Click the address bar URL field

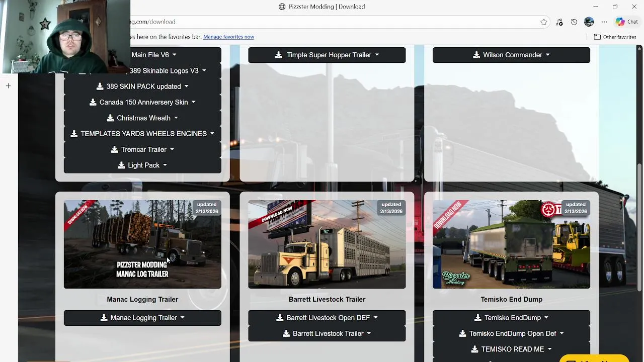pyautogui.click(x=332, y=22)
